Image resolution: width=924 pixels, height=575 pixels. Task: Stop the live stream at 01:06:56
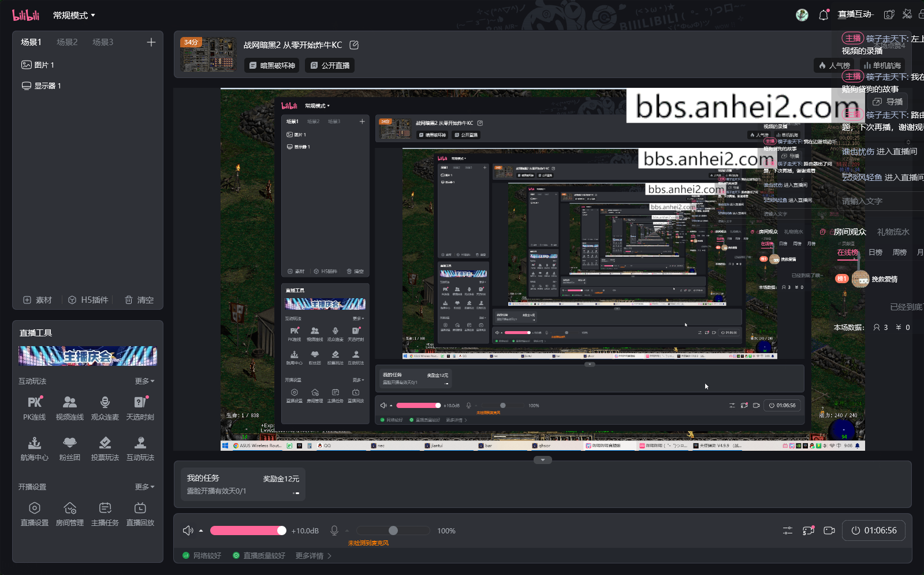[x=874, y=531]
